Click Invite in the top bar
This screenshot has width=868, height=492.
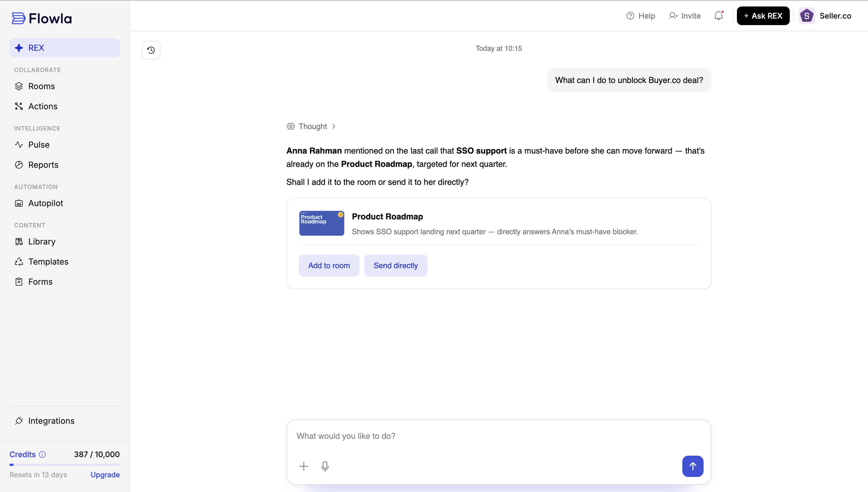tap(685, 16)
